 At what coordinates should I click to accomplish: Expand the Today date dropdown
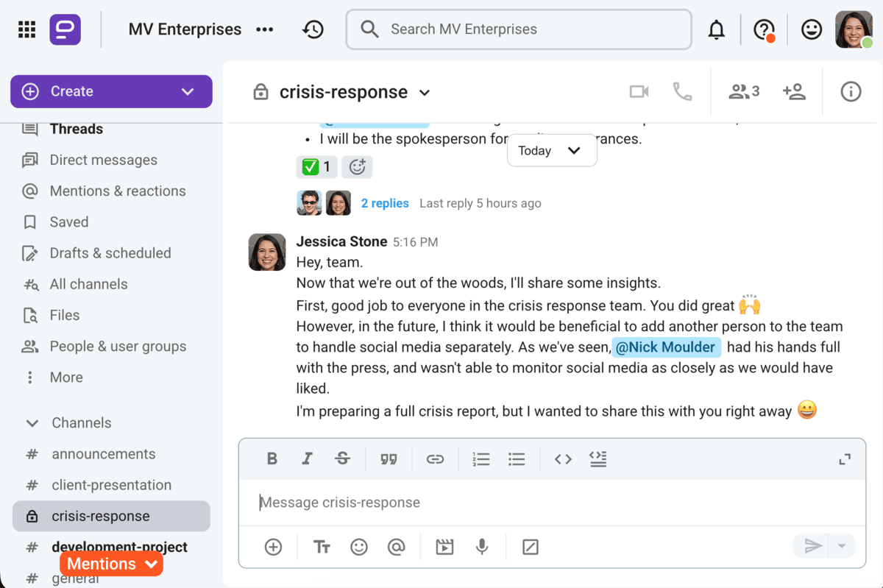tap(552, 150)
